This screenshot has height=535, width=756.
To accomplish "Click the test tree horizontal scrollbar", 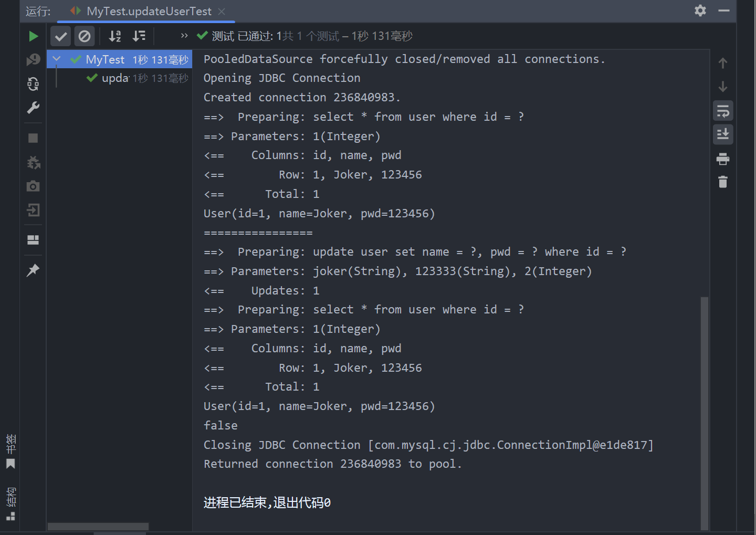I will (98, 526).
